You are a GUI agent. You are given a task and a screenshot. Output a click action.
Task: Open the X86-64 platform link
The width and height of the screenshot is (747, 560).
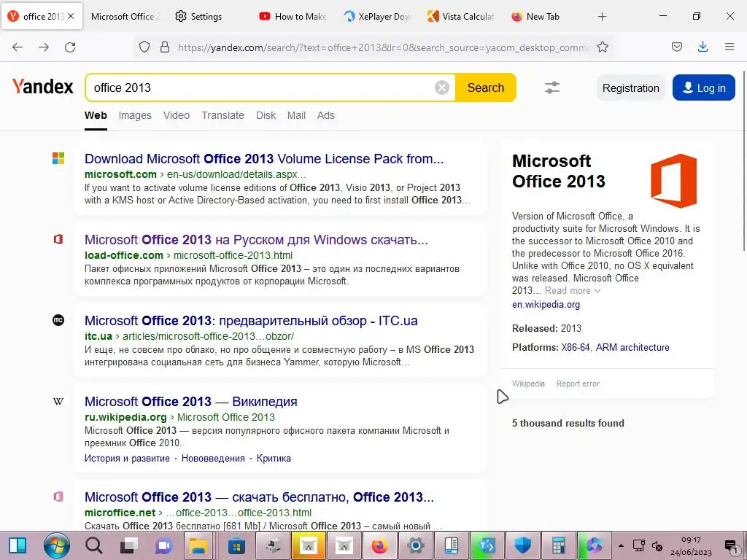click(x=576, y=347)
